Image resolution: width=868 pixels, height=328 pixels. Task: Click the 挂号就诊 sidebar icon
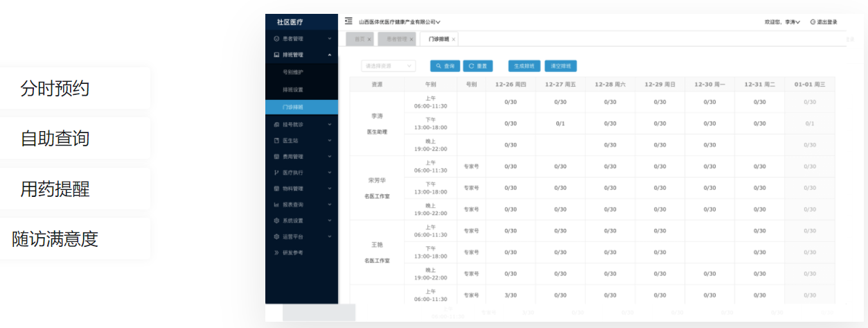(x=277, y=124)
